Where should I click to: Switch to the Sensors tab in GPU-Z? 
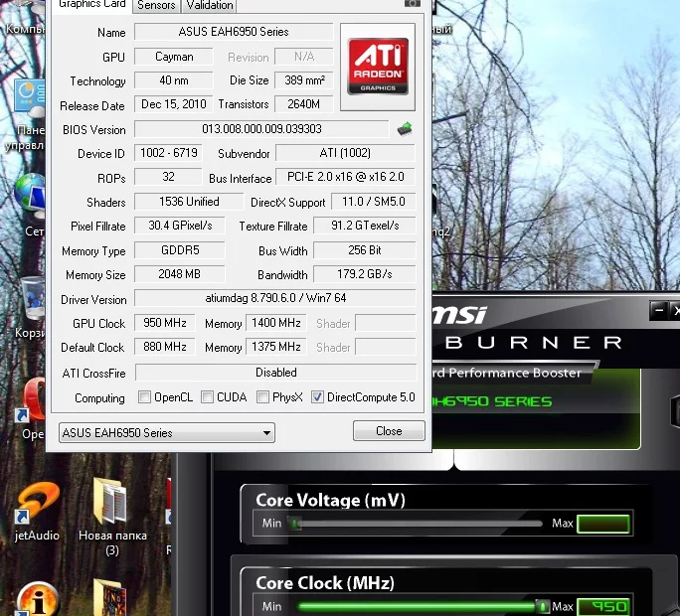(x=156, y=6)
